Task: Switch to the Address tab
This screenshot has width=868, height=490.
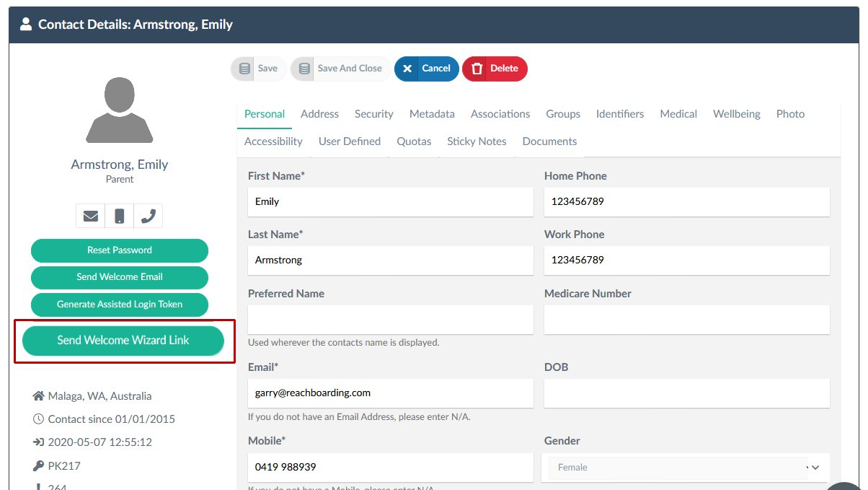Action: tap(319, 114)
